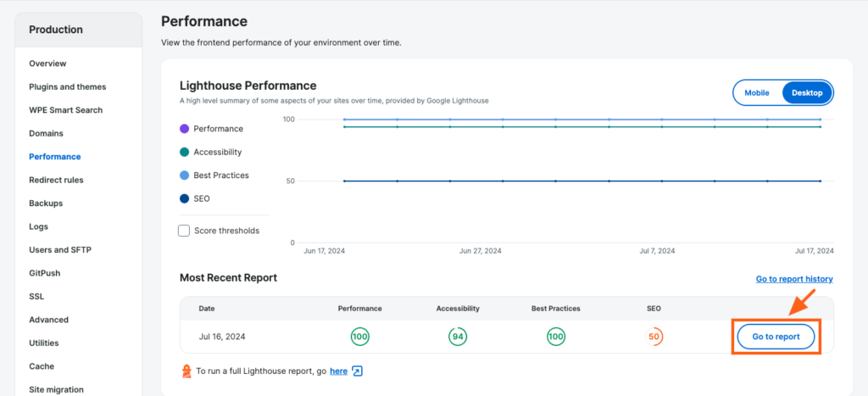868x396 pixels.
Task: Click the Best Practices score 100 circle
Action: [x=556, y=337]
